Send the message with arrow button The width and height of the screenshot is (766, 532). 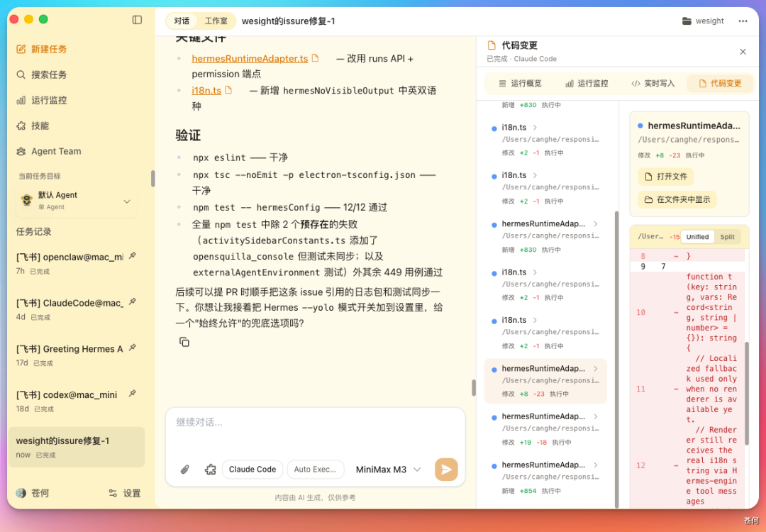446,470
